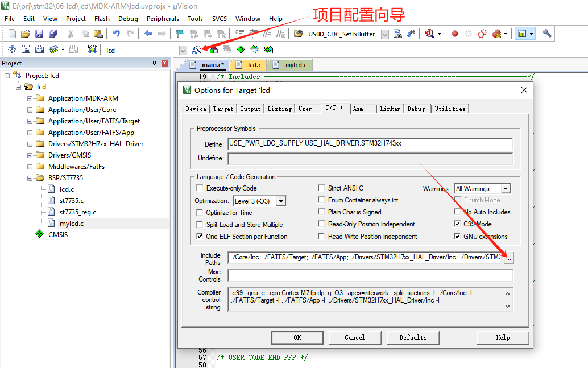The height and width of the screenshot is (368, 588).
Task: Enable Execute-only Code checkbox
Action: pyautogui.click(x=200, y=188)
